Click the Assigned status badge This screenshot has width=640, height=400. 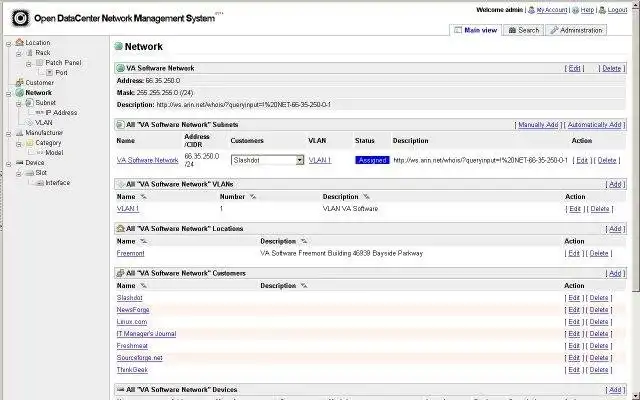click(372, 160)
